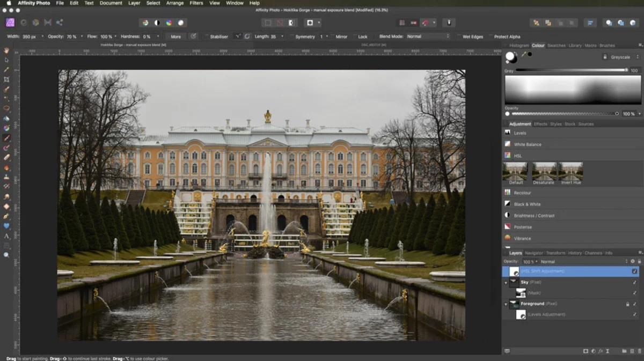Switch to the Histogram tab
The width and height of the screenshot is (644, 361).
[x=519, y=46]
